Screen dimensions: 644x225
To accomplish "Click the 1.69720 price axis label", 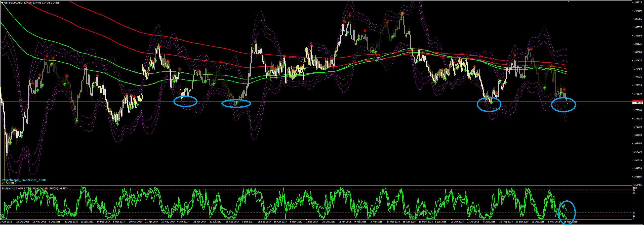I will point(637,135).
